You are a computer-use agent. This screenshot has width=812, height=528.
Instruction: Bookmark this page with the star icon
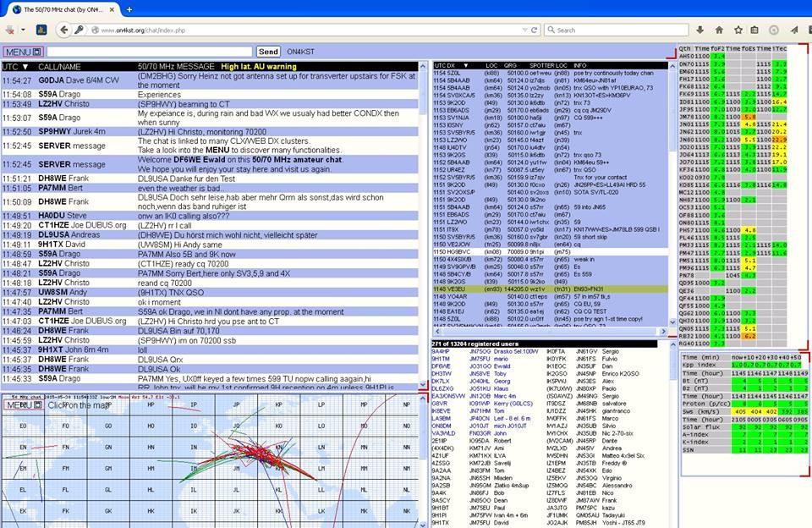738,30
